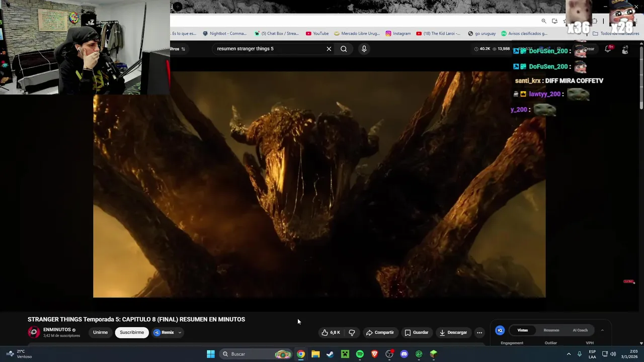Click the ESP LAA language indicator
644x362 pixels.
pyautogui.click(x=592, y=354)
